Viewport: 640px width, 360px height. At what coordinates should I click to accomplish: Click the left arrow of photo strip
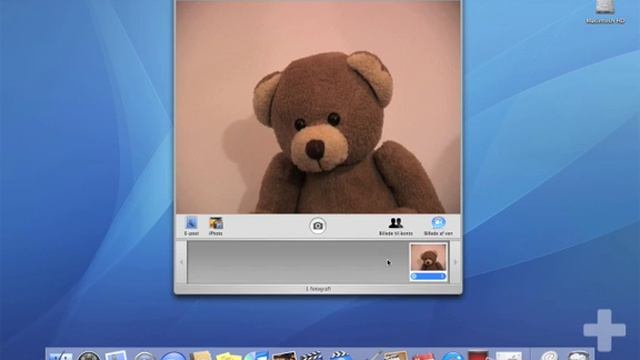coord(181,262)
